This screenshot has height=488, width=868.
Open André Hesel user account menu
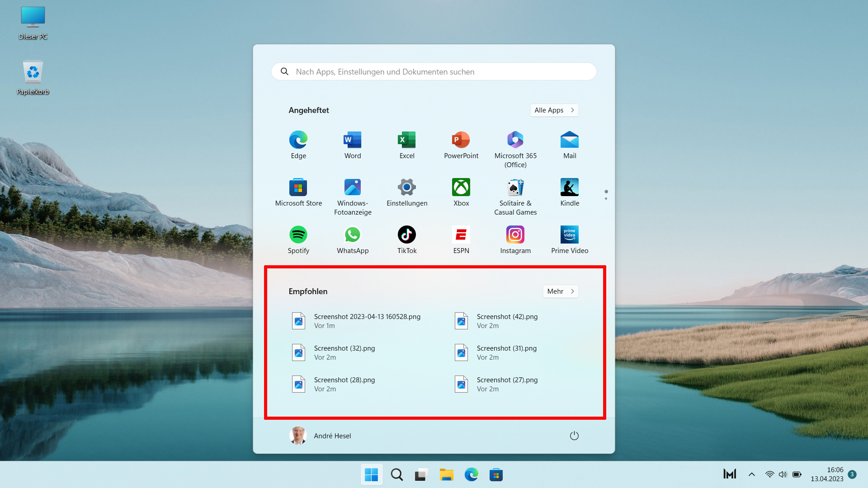(320, 436)
